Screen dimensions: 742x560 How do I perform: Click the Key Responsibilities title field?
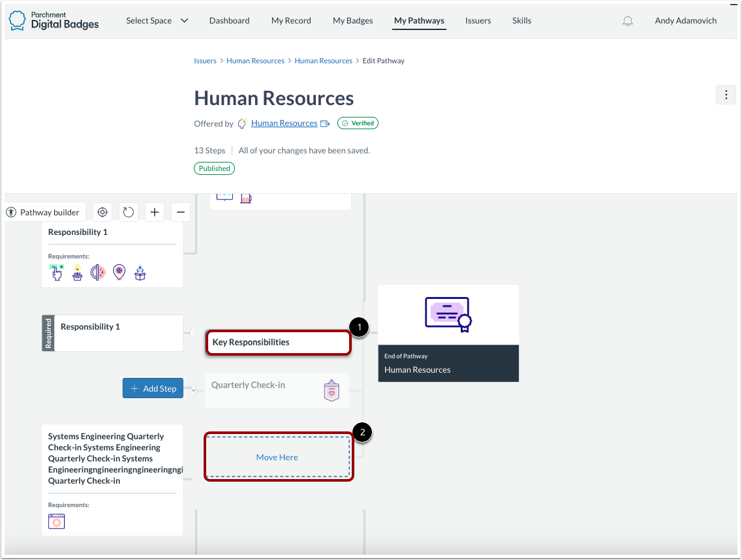(278, 342)
